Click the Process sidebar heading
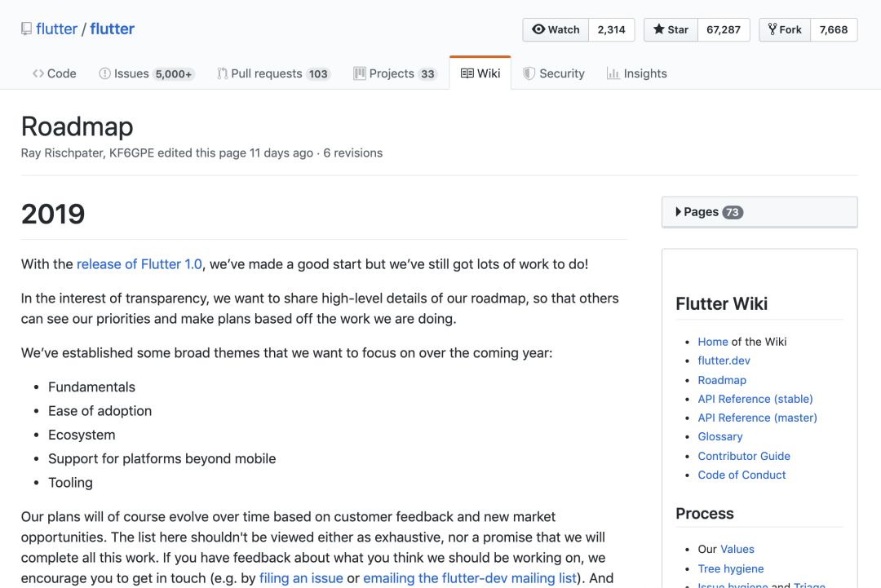 coord(705,513)
